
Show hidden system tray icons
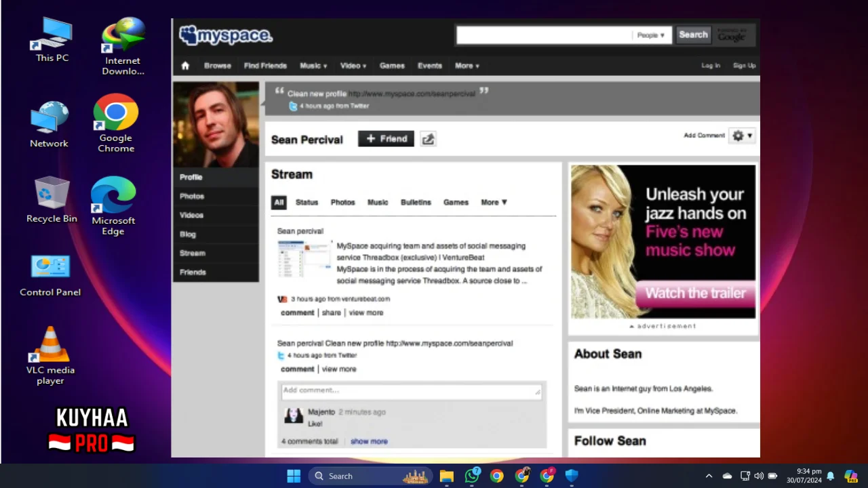pyautogui.click(x=709, y=476)
